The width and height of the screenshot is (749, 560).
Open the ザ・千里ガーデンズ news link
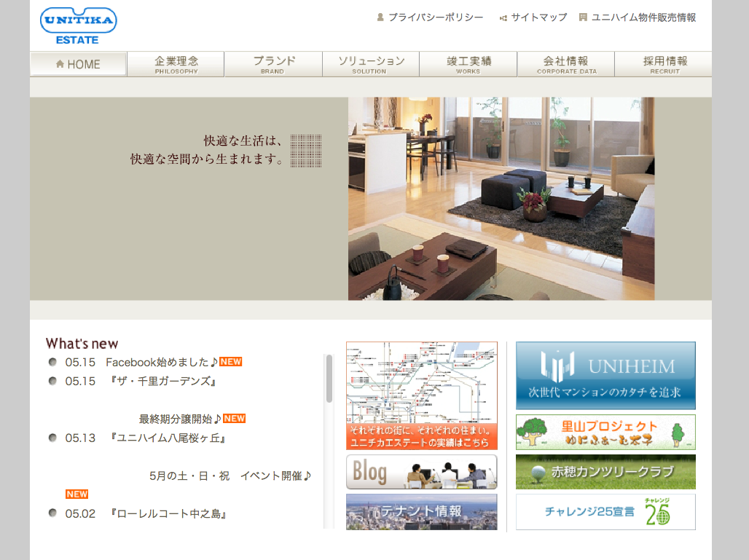(x=164, y=381)
